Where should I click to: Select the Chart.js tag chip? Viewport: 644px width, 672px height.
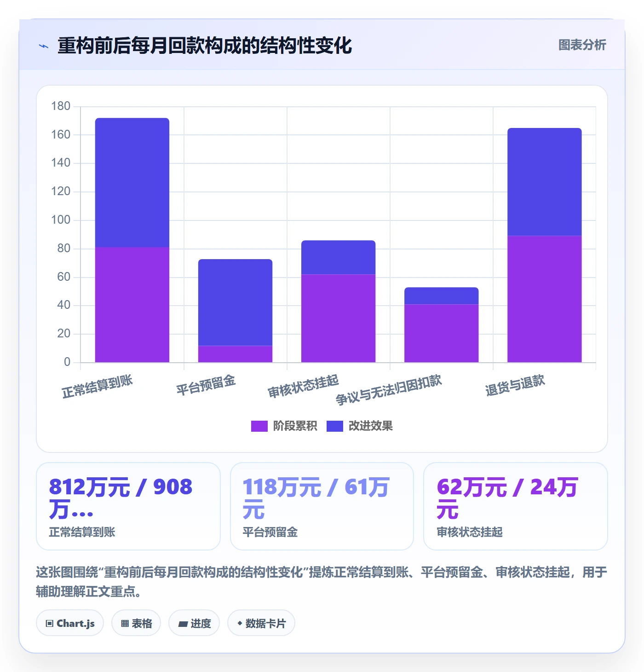pos(70,623)
